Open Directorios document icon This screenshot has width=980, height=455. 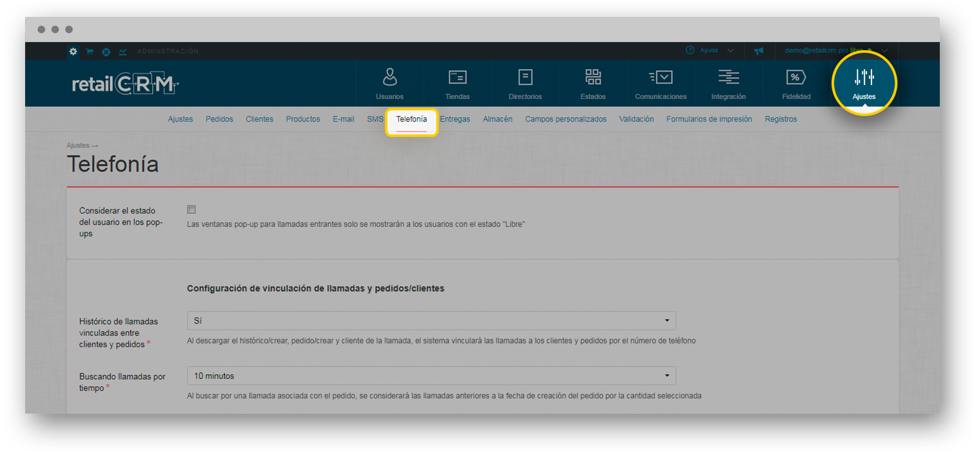pos(525,77)
